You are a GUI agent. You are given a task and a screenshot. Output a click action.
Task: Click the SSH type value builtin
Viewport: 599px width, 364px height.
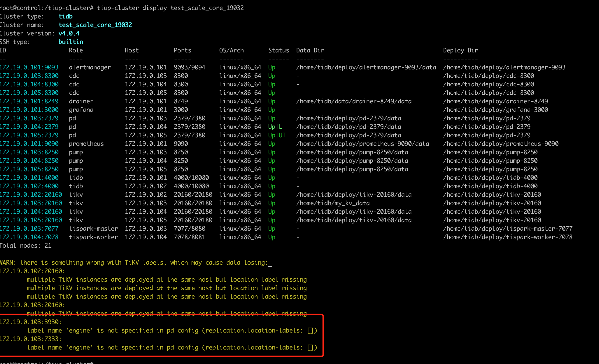point(71,42)
